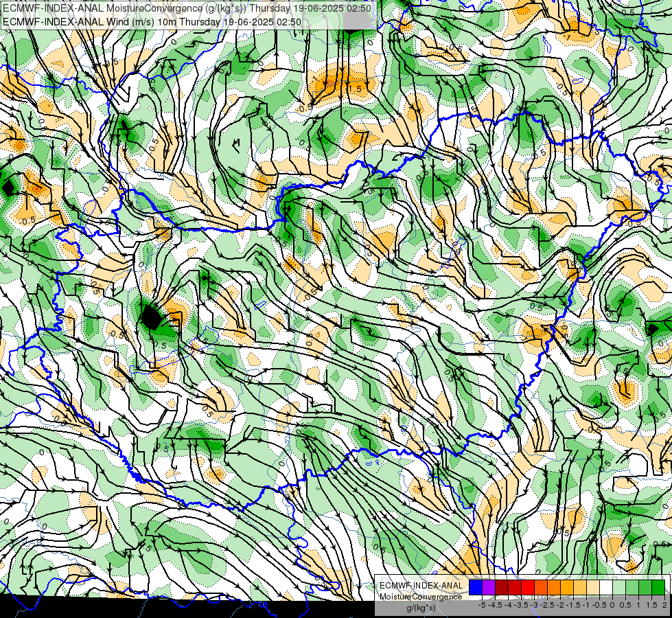
Task: Click the -5 tick label in legend
Action: point(482,605)
